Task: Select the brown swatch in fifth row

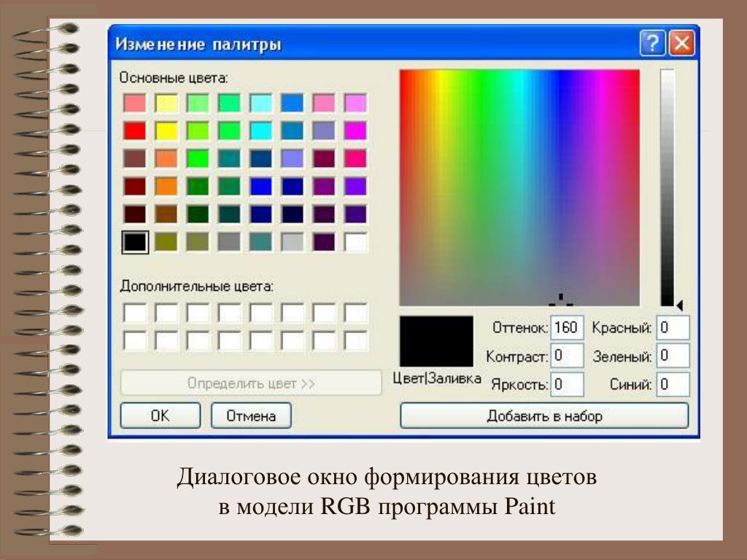Action: pos(166,214)
